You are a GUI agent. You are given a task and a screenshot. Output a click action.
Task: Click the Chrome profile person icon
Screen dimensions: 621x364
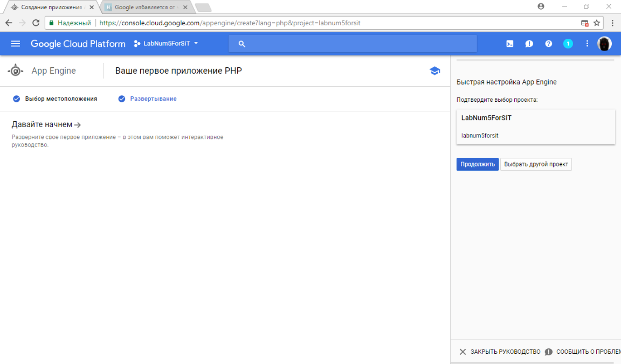pos(541,6)
